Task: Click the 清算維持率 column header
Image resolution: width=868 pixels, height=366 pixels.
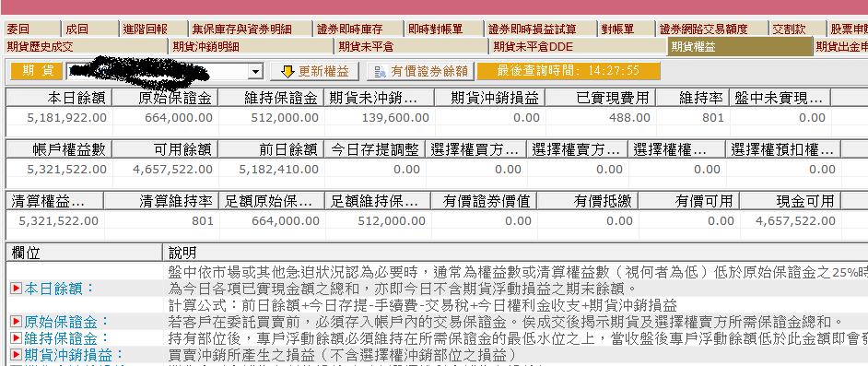Action: [x=161, y=201]
